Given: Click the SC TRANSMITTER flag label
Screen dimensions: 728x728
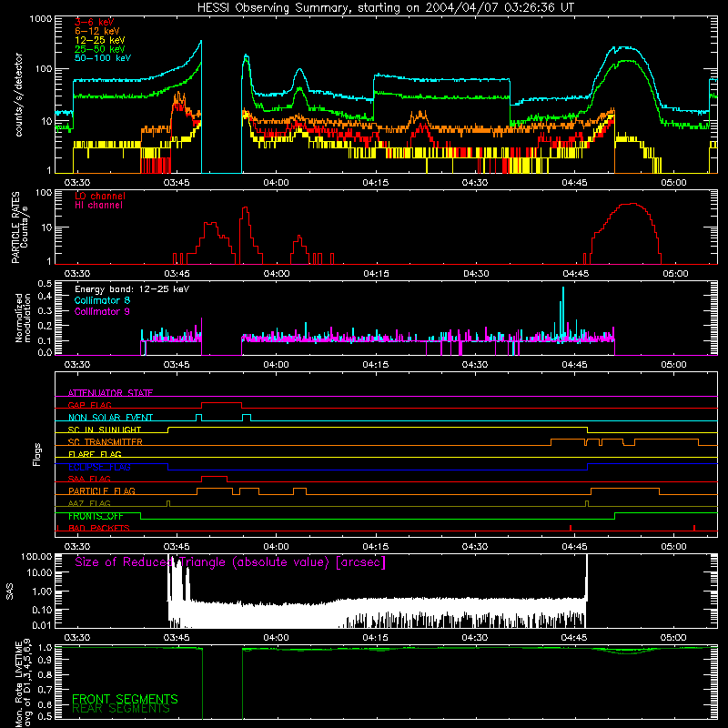Looking at the screenshot, I should 106,442.
